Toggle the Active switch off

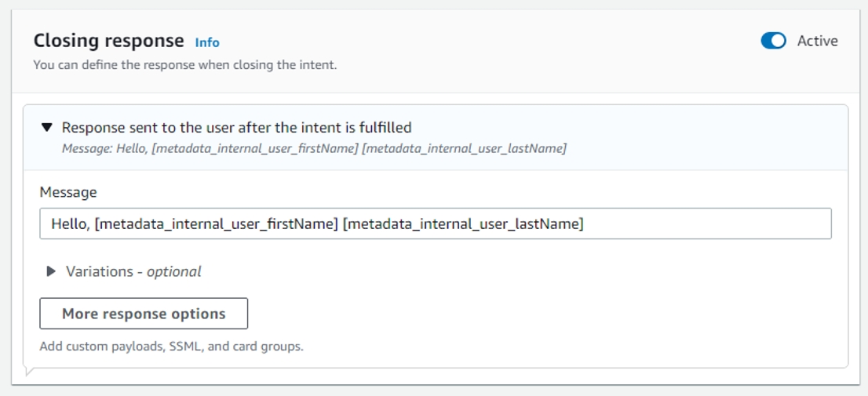[x=773, y=42]
